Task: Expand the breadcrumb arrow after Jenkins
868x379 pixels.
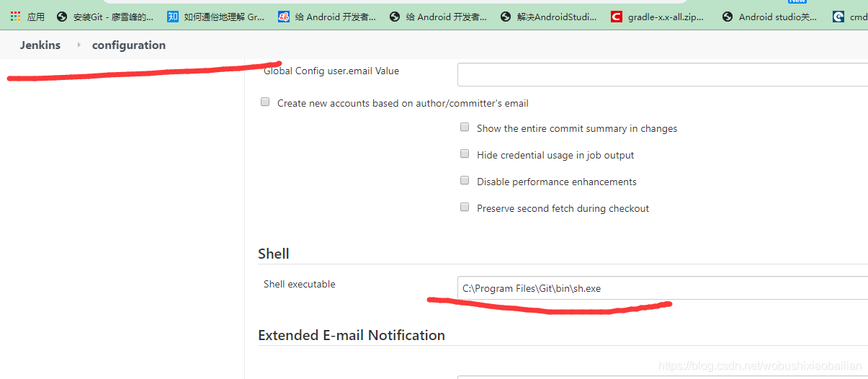Action: click(79, 45)
